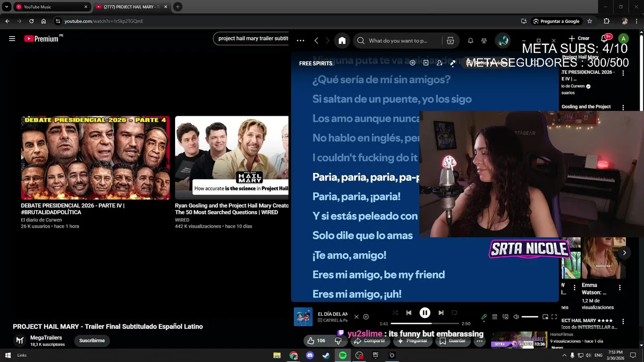This screenshot has width=644, height=362.
Task: Click Compartir share button
Action: 370,341
